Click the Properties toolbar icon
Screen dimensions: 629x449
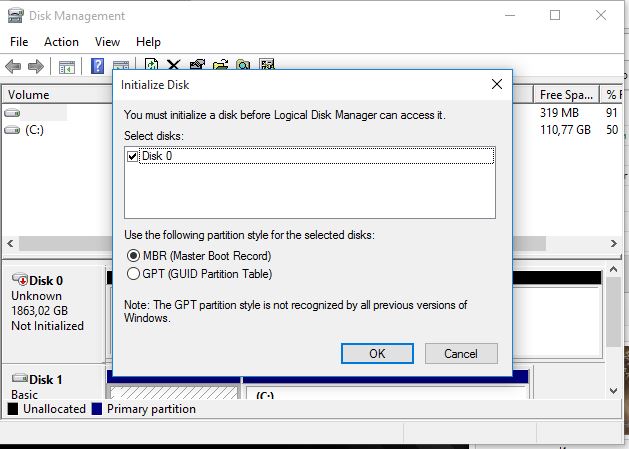coord(197,67)
